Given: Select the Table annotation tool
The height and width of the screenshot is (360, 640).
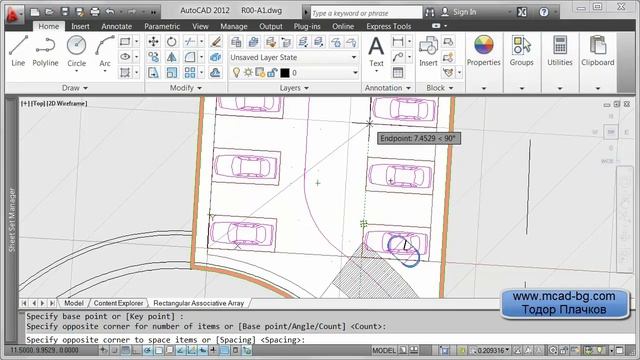Looking at the screenshot, I should click(x=398, y=73).
